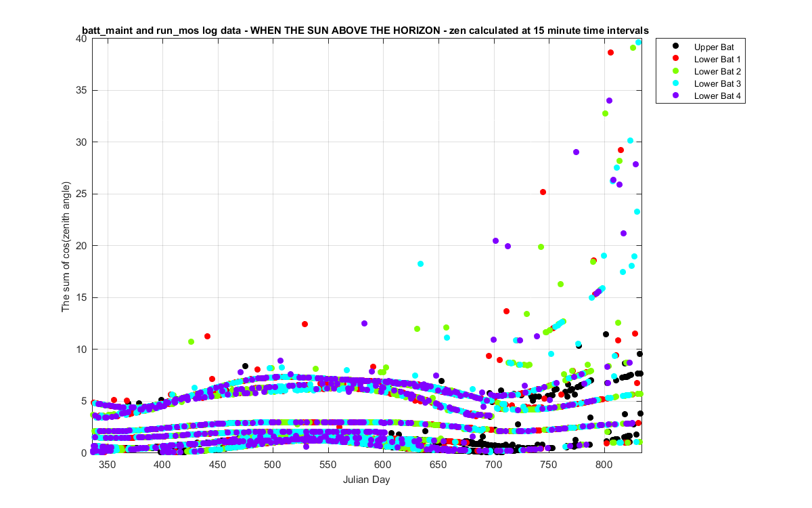Click the cyan outlier point near day 634
The width and height of the screenshot is (812, 508).
click(x=420, y=263)
